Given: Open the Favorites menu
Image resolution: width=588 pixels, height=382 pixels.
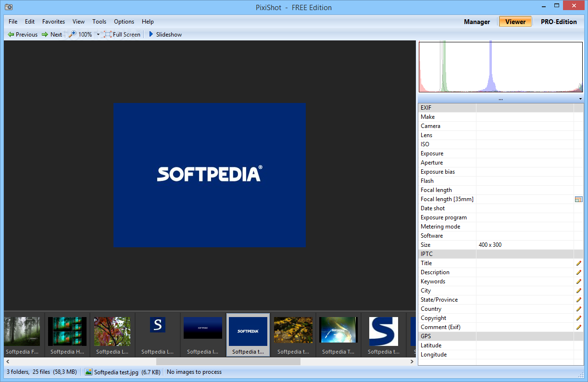Looking at the screenshot, I should 53,22.
